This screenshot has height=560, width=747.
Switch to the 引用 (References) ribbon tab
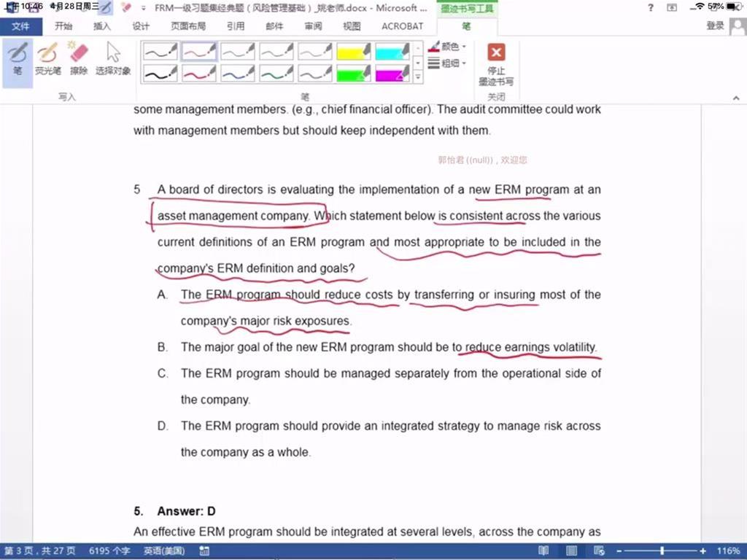tap(236, 26)
